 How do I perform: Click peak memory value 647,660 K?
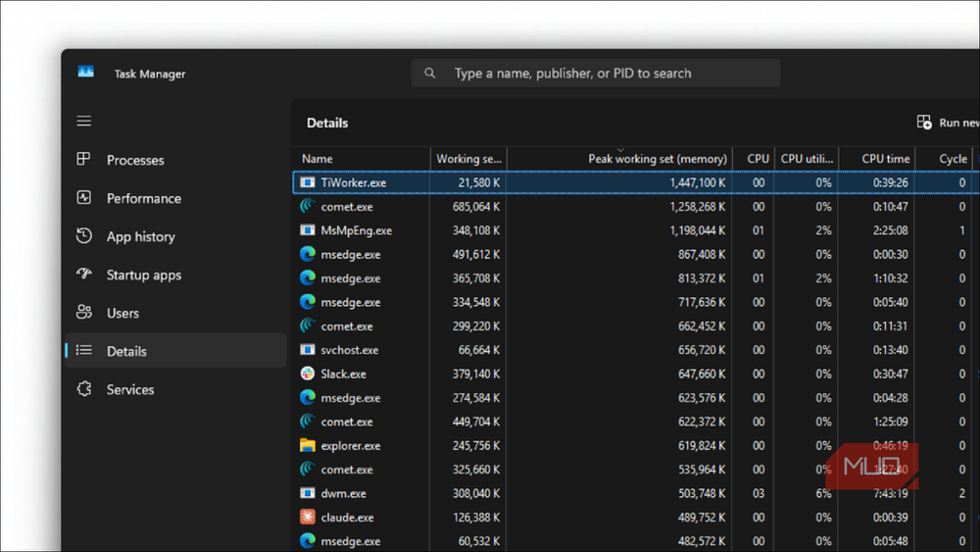(702, 374)
